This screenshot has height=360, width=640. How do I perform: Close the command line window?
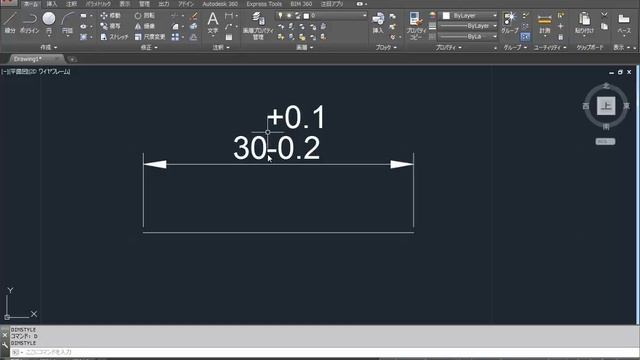[x=4, y=335]
